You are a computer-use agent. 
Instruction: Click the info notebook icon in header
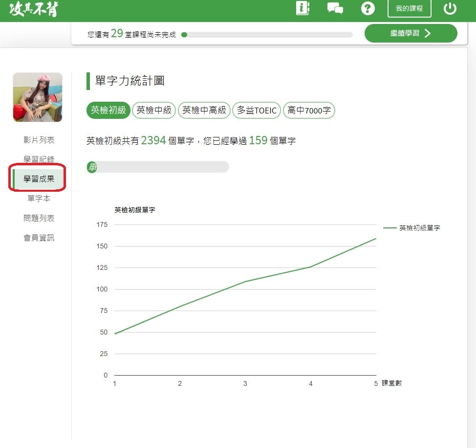point(303,8)
